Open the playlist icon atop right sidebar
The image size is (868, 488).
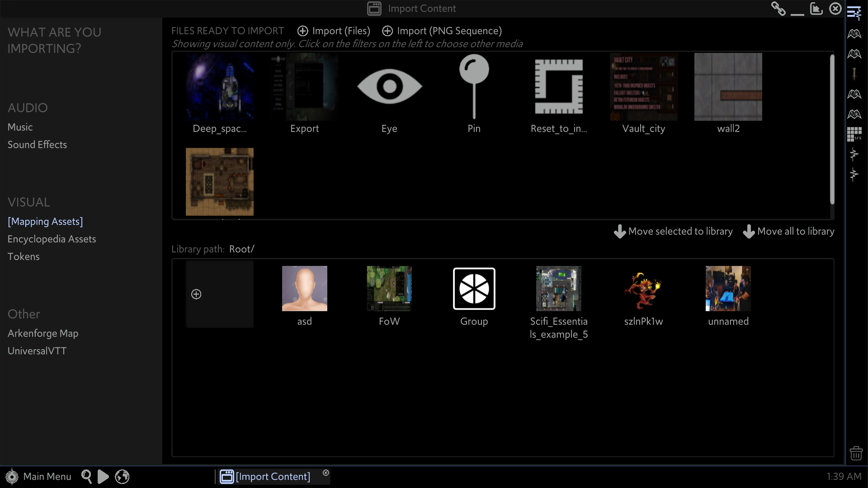point(854,13)
